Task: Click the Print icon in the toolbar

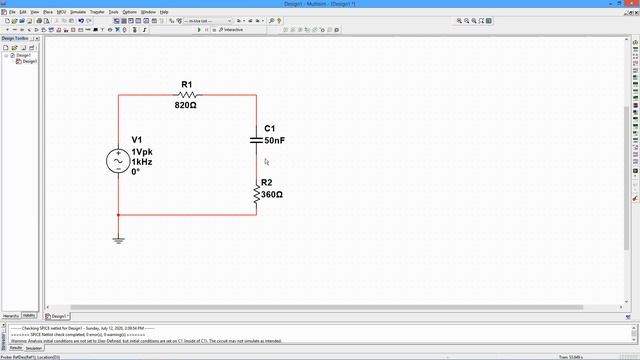Action: pyautogui.click(x=39, y=21)
